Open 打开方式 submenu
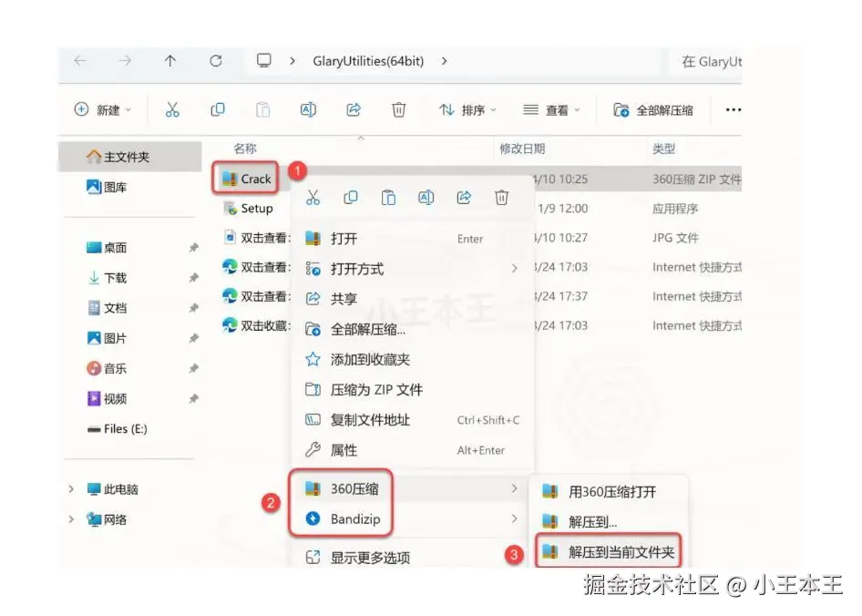The height and width of the screenshot is (616, 862). pyautogui.click(x=412, y=269)
